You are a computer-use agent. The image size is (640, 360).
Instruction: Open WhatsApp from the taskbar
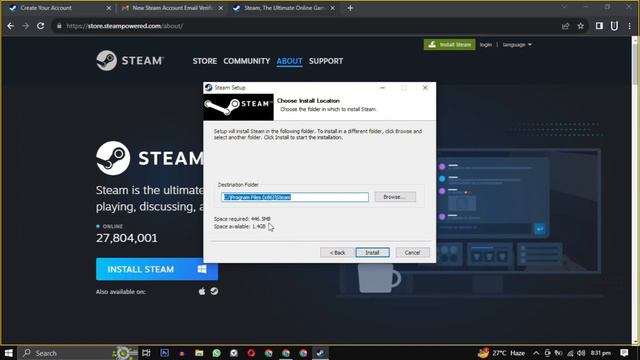tap(216, 353)
